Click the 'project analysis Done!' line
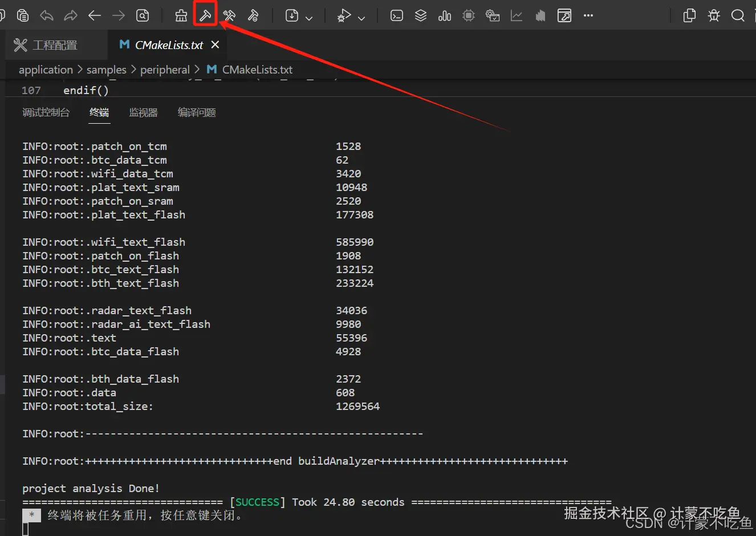The height and width of the screenshot is (536, 756). pyautogui.click(x=91, y=489)
